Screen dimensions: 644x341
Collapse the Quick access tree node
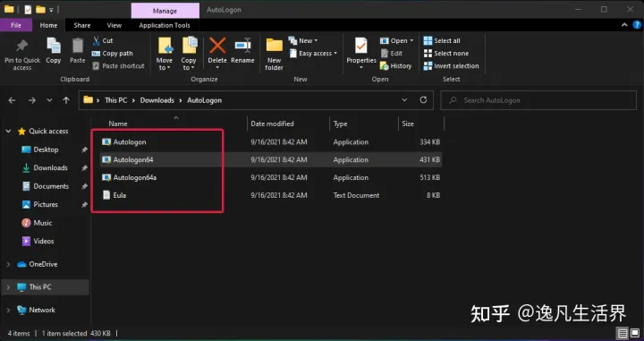(x=8, y=131)
